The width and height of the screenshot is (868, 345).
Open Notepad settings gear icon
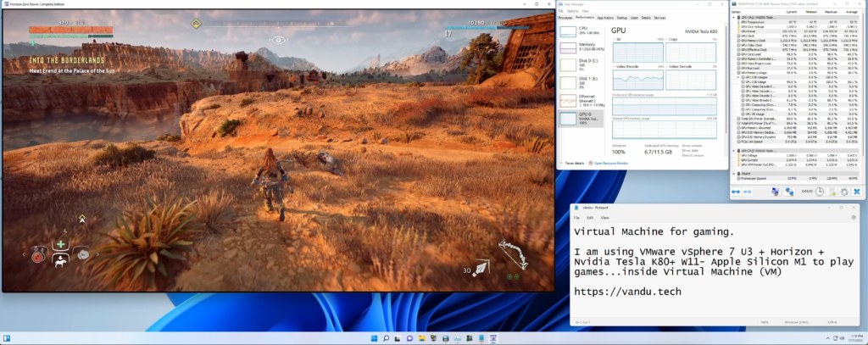click(853, 218)
